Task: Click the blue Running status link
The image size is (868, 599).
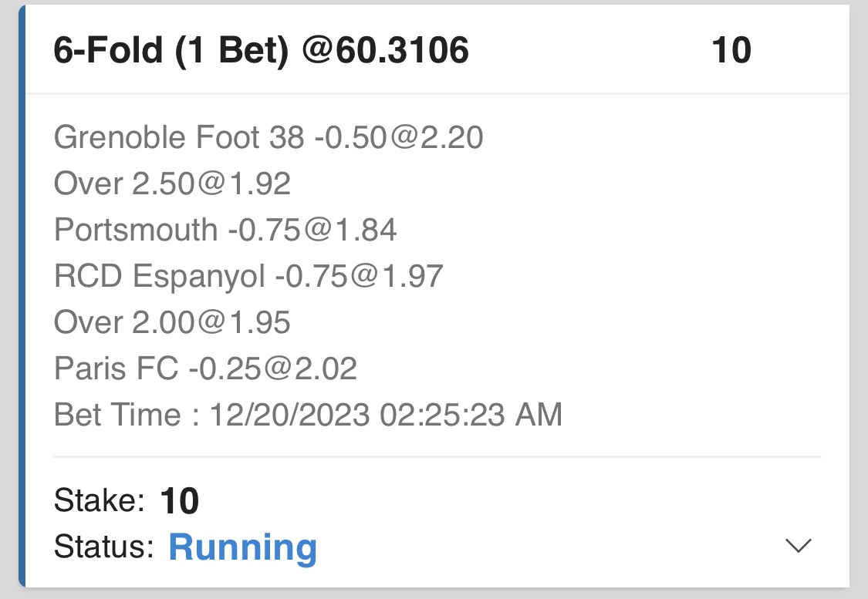Action: [x=242, y=547]
